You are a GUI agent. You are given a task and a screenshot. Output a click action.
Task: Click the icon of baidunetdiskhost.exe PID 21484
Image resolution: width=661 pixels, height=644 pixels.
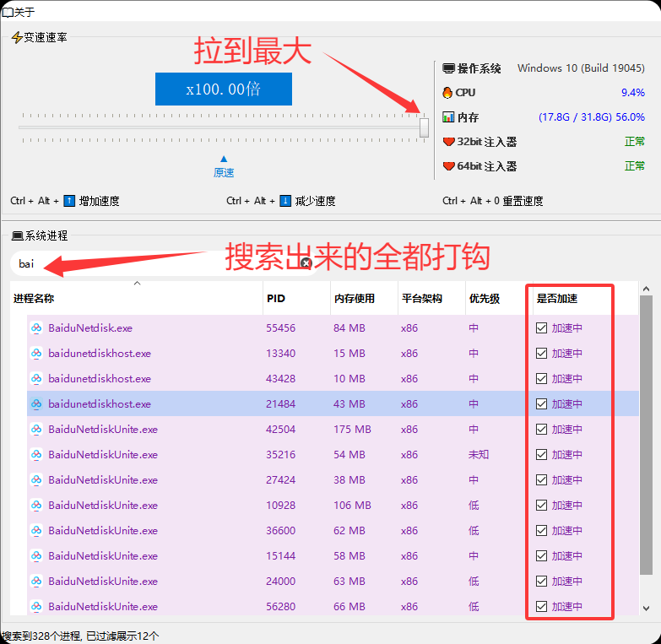pyautogui.click(x=36, y=403)
